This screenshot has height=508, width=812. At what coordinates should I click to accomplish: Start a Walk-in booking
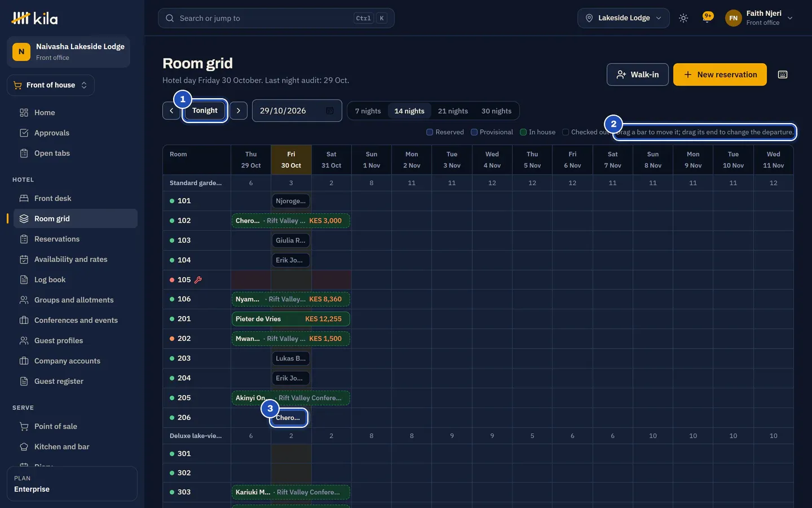click(x=638, y=75)
